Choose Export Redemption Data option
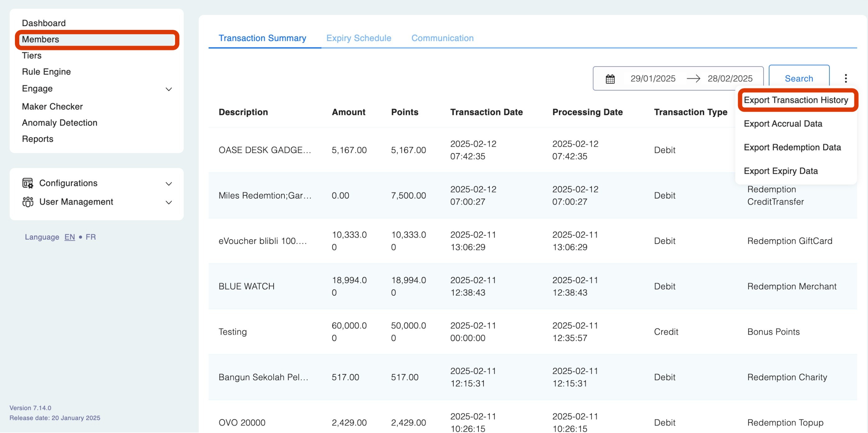The image size is (868, 433). [792, 147]
